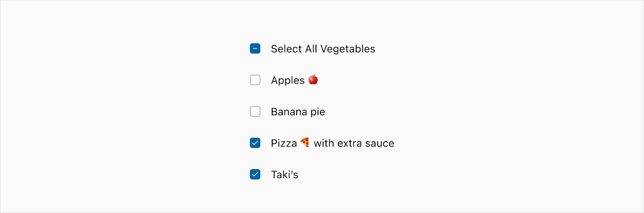Uncheck the Pizza with extra sauce checkbox

click(x=255, y=143)
